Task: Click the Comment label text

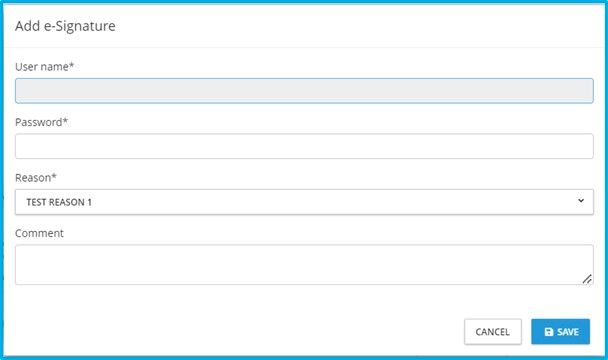Action: tap(39, 233)
